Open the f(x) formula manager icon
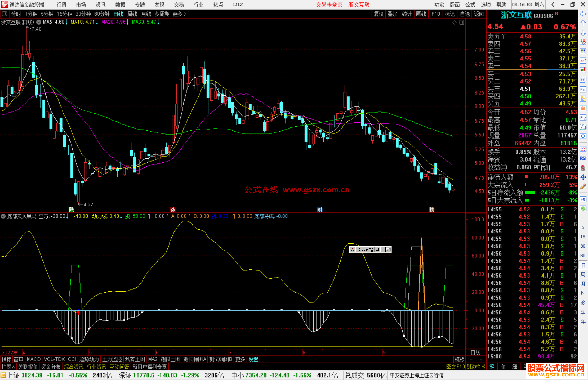This screenshot has width=588, height=380. pos(583,127)
